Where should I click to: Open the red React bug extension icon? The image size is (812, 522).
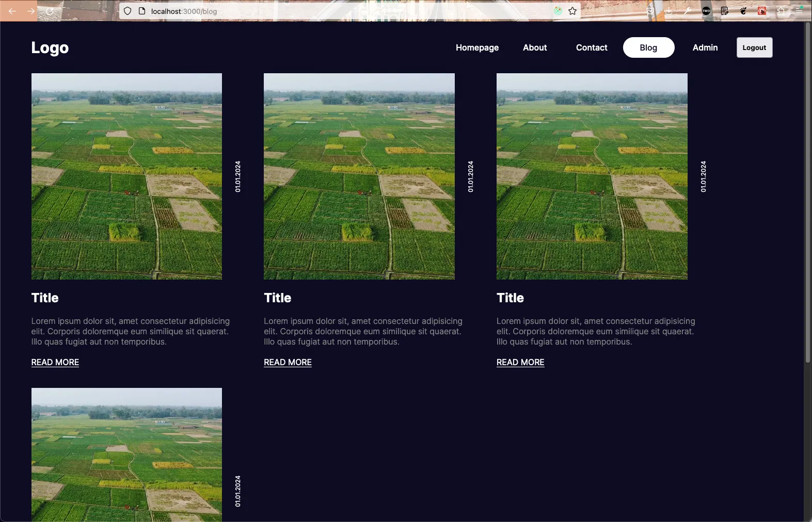pyautogui.click(x=762, y=11)
